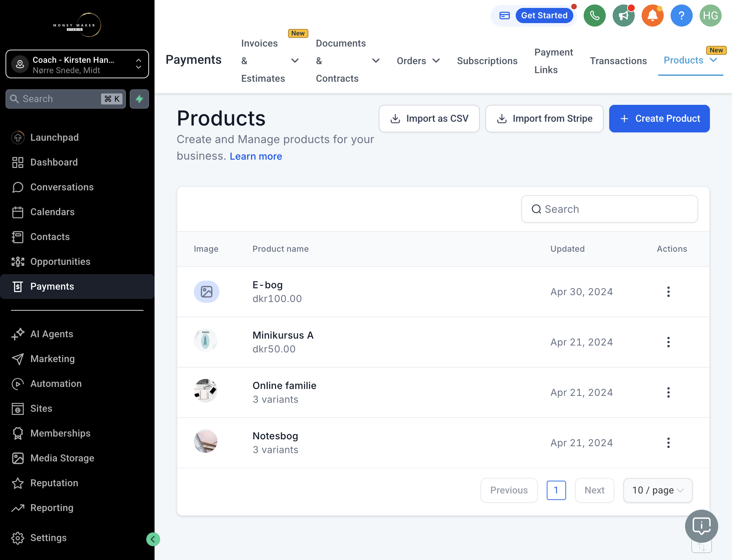Switch to the Payment Links tab
This screenshot has height=560, width=732.
553,61
